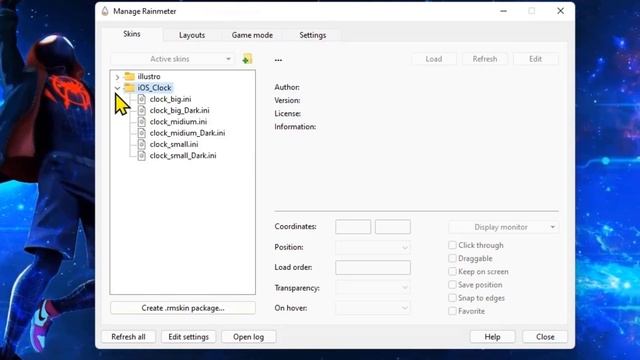Select the clock_big.ini skin name
The height and width of the screenshot is (360, 640).
click(x=170, y=99)
